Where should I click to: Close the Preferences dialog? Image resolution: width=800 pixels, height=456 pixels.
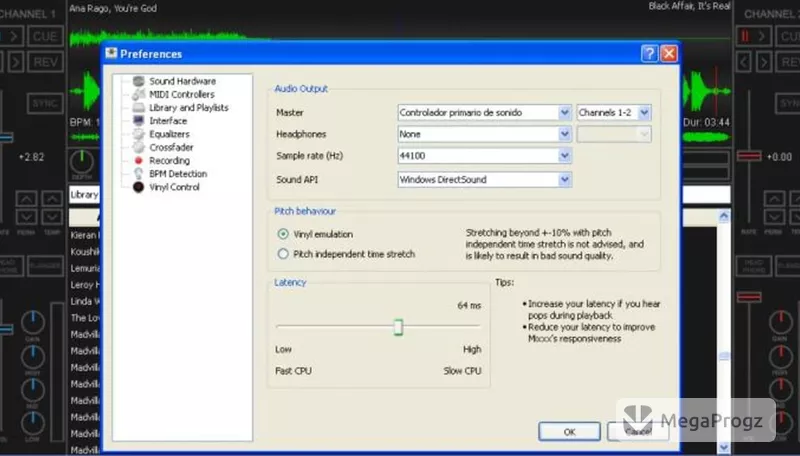(669, 54)
